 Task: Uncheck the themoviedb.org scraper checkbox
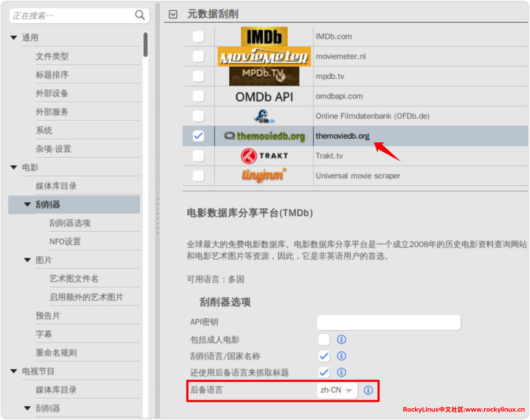pos(198,136)
